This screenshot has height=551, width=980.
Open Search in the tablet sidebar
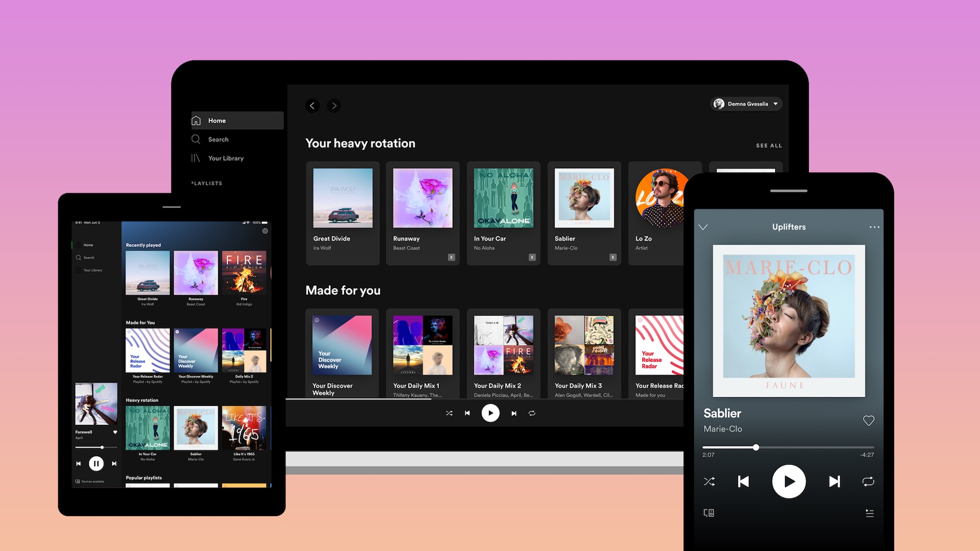click(85, 258)
